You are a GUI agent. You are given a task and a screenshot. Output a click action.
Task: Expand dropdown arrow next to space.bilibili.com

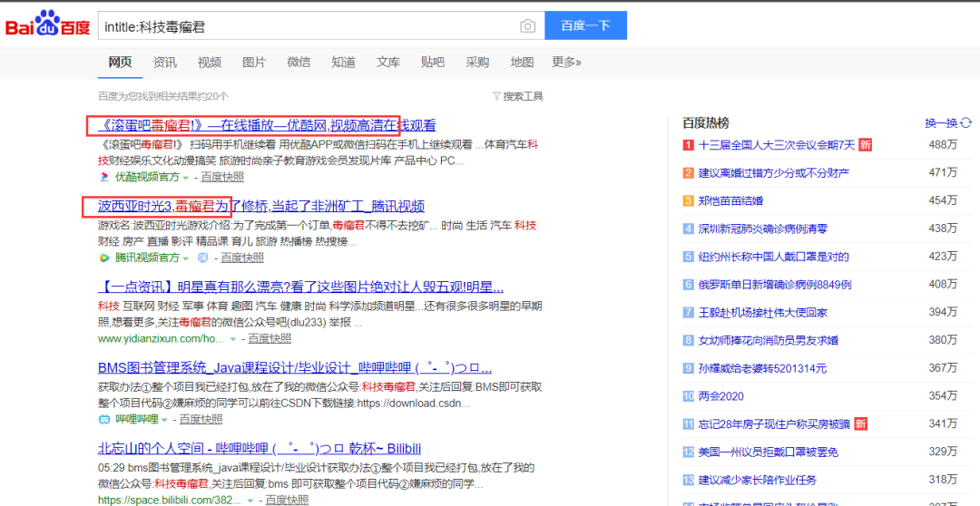click(x=250, y=501)
